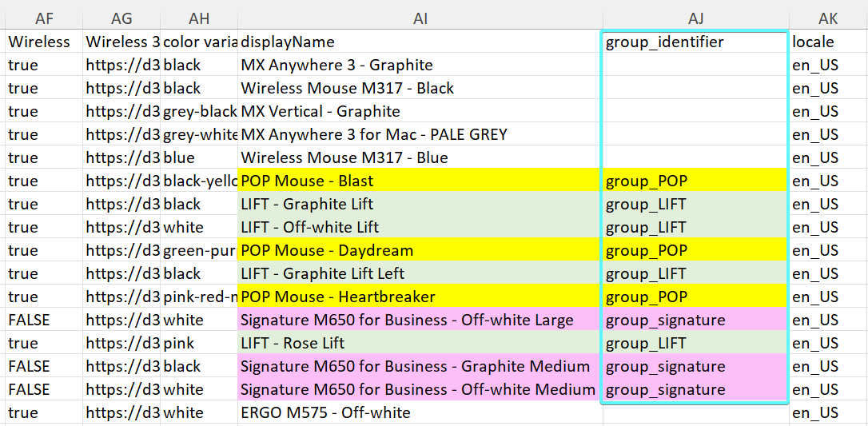
Task: Select the AK column header
Action: click(x=828, y=18)
